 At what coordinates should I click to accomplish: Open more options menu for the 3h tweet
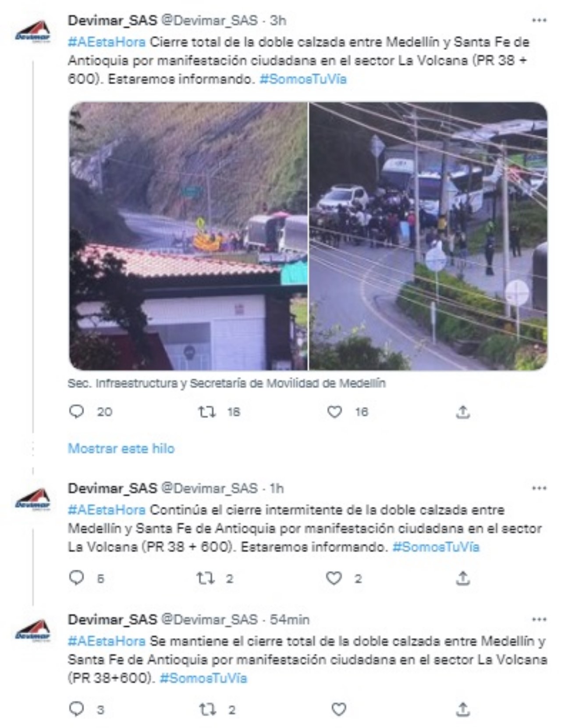click(539, 20)
